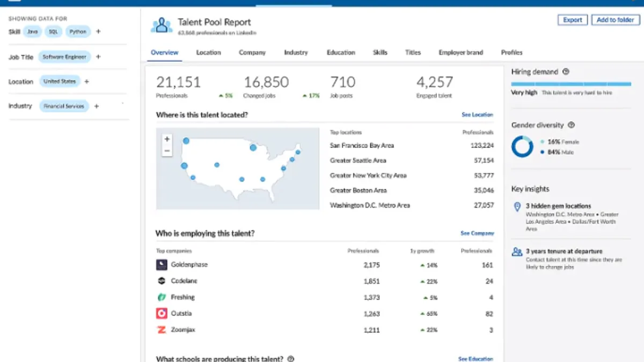Click the Outstia company logo
This screenshot has height=362, width=644.
162,313
